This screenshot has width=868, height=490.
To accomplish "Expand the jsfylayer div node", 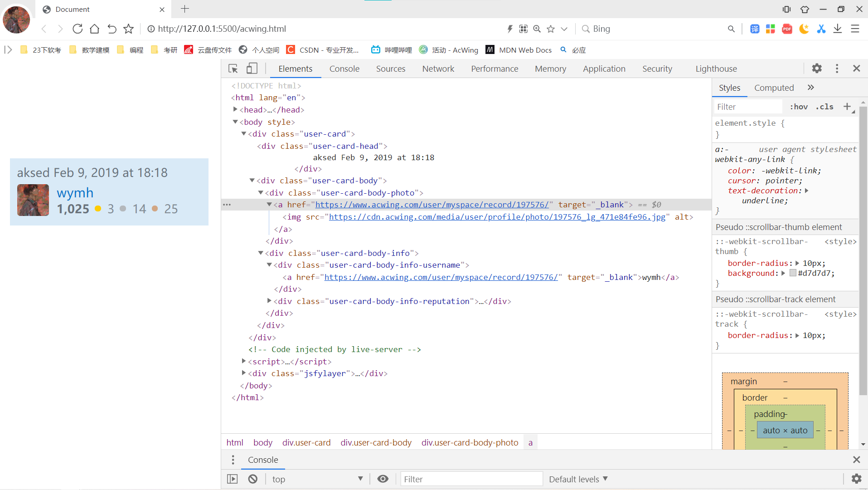I will [x=244, y=373].
